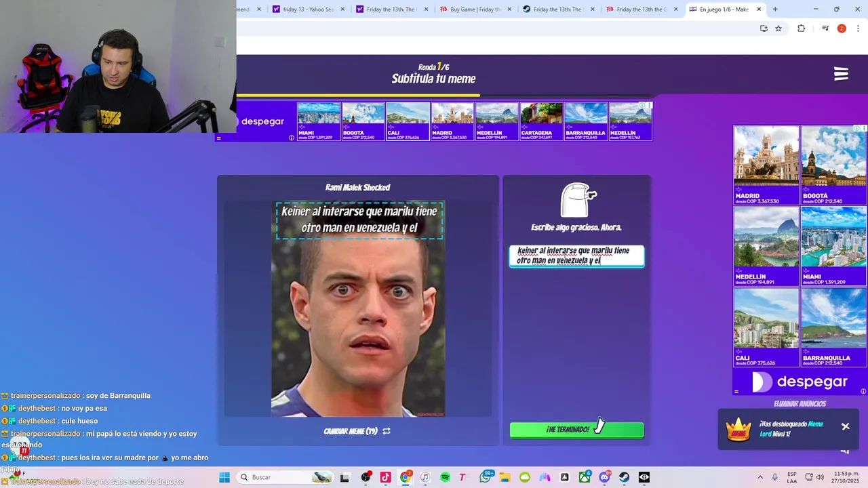
Task: Click the Subtitula tu meme heading
Action: 433,79
